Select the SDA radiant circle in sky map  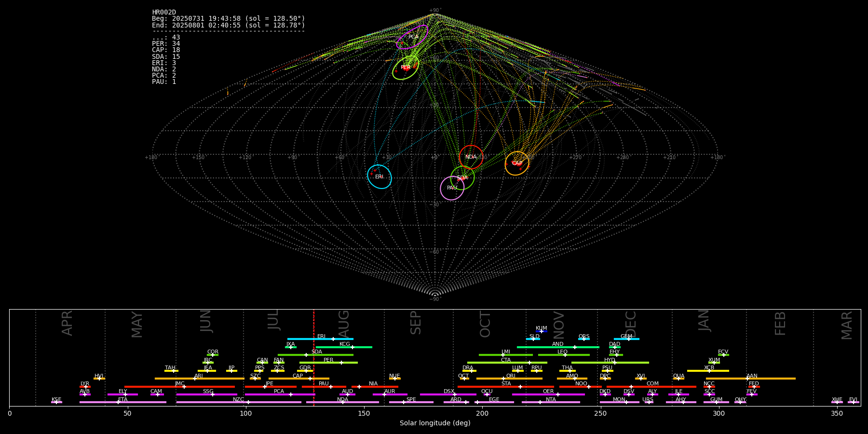click(462, 178)
